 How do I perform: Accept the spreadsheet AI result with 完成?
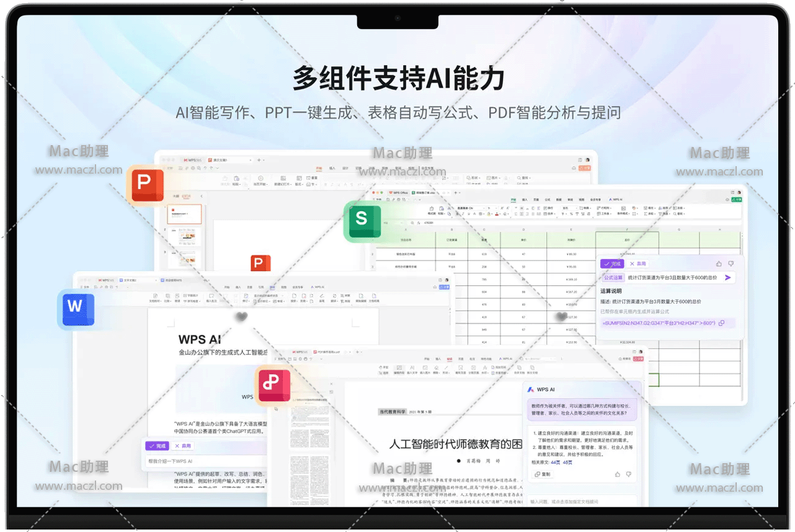[x=612, y=264]
